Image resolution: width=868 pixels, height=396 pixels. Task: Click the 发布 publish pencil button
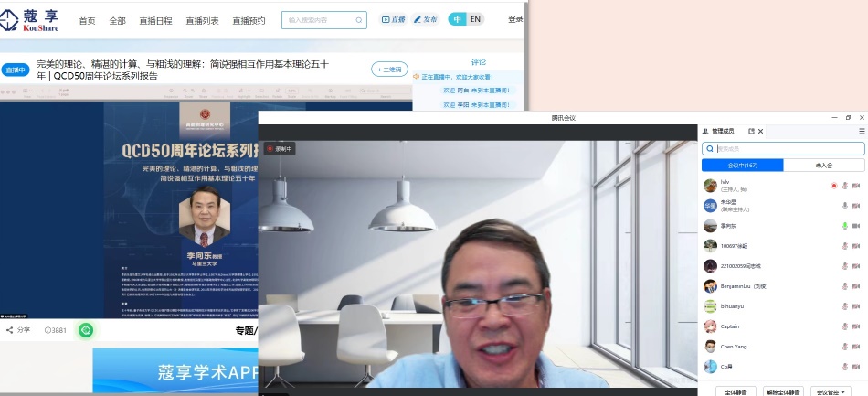click(425, 19)
